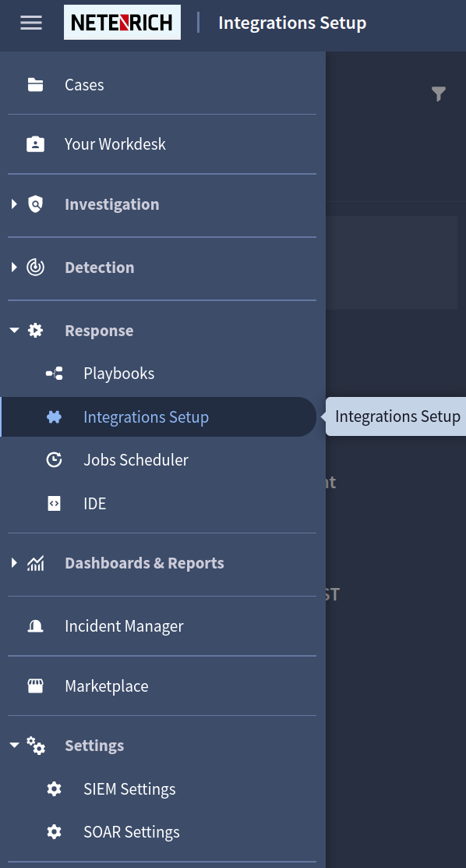466x868 pixels.
Task: Expand the Investigation section
Action: [x=13, y=204]
